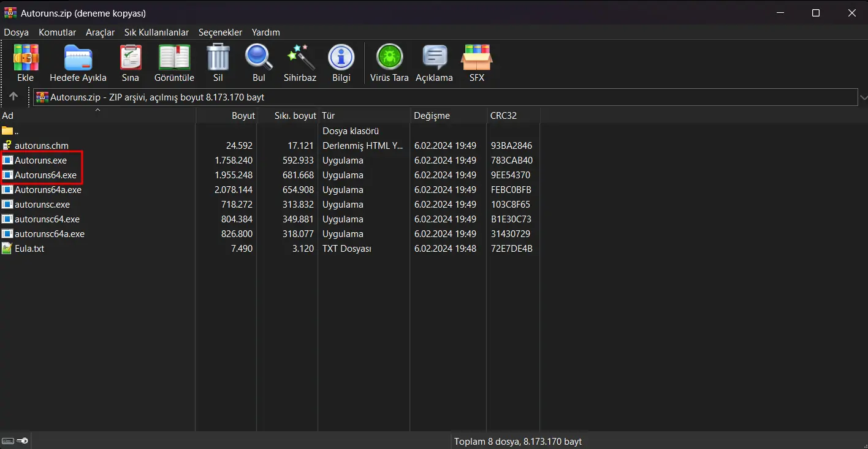Open the Sık Kullanılanlar menu

[157, 32]
